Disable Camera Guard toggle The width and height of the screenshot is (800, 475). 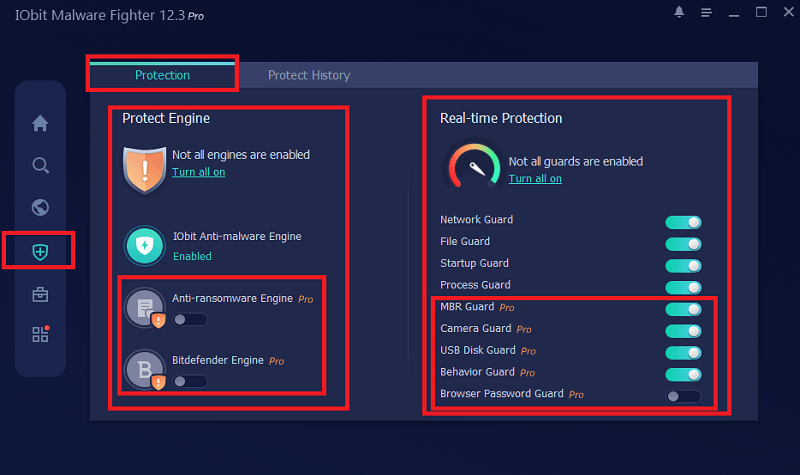click(x=683, y=331)
